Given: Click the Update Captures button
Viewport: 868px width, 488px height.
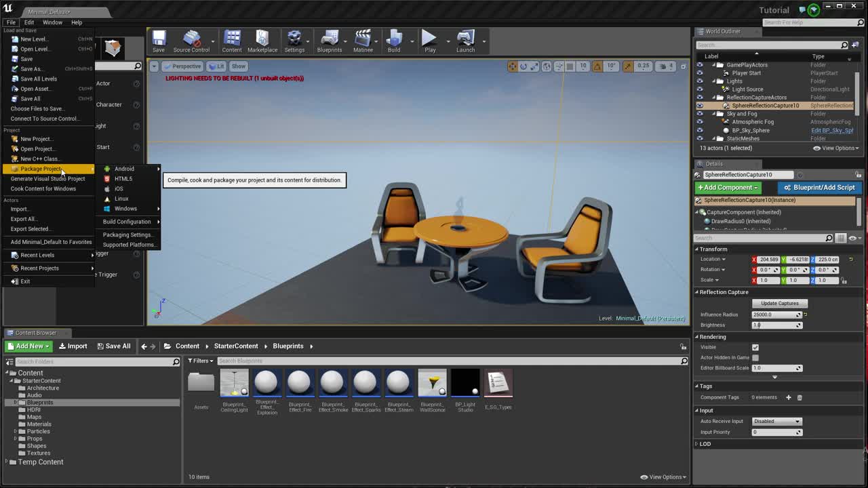Looking at the screenshot, I should coord(780,304).
